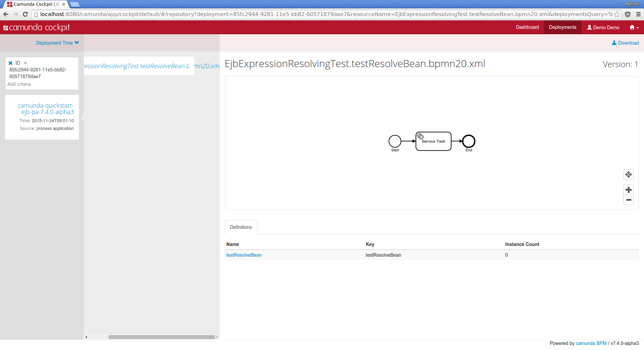
Task: Select the testResolveBean.bpmn20.xml resource link
Action: pos(152,66)
